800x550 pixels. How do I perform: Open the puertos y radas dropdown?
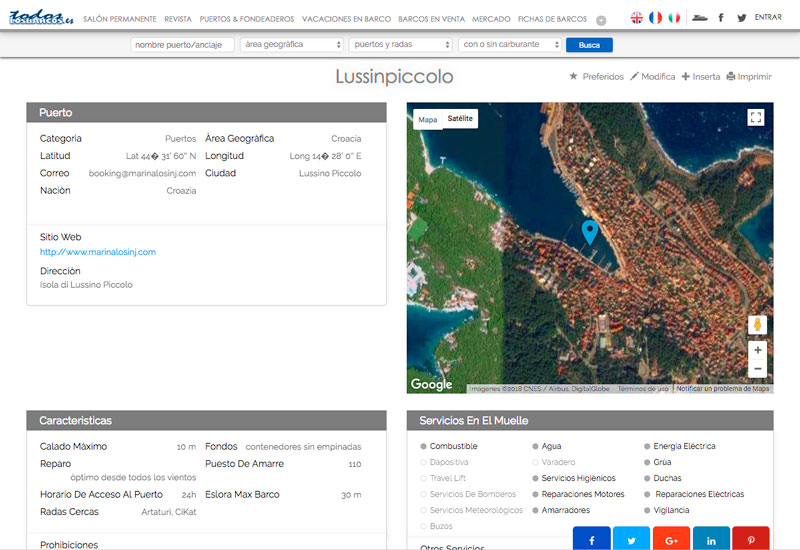coord(401,44)
